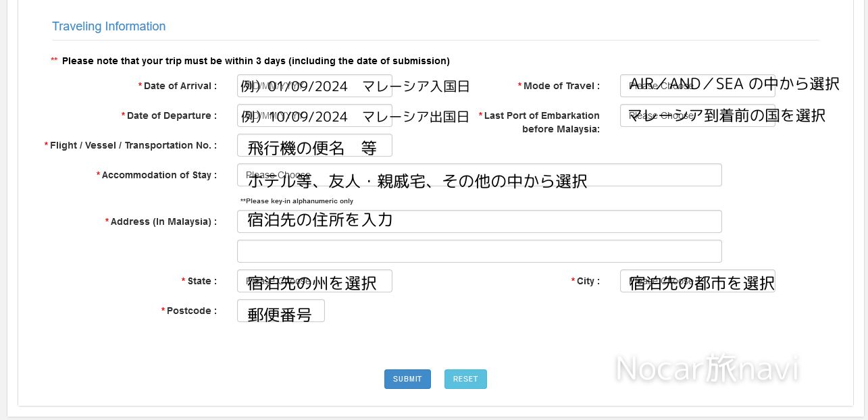Click the Address (In Malaysia) input field
The height and width of the screenshot is (420, 868).
[x=480, y=221]
